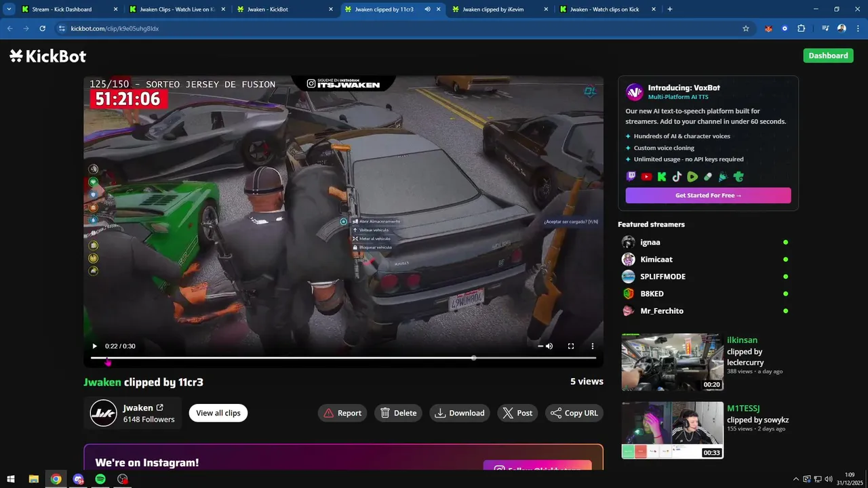Viewport: 868px width, 488px height.
Task: Download the clip
Action: click(x=460, y=413)
